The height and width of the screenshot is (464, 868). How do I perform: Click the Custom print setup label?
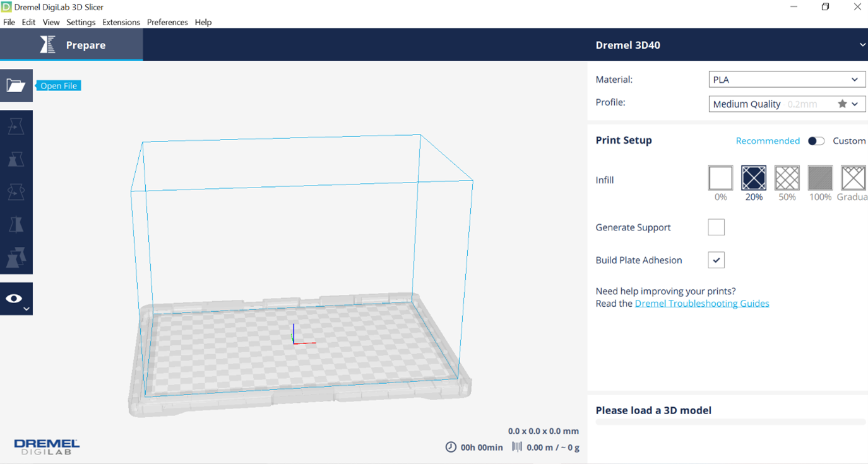point(849,141)
